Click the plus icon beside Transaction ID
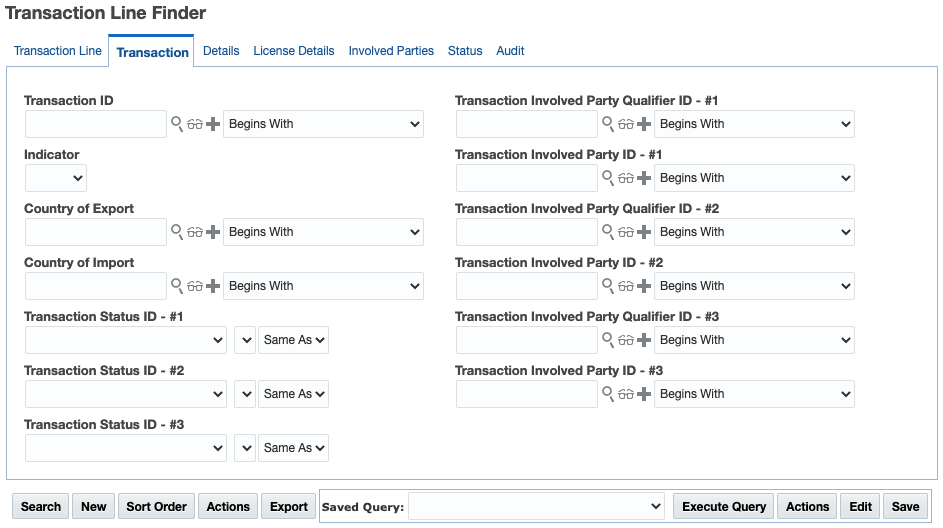The height and width of the screenshot is (528, 943). coord(213,124)
